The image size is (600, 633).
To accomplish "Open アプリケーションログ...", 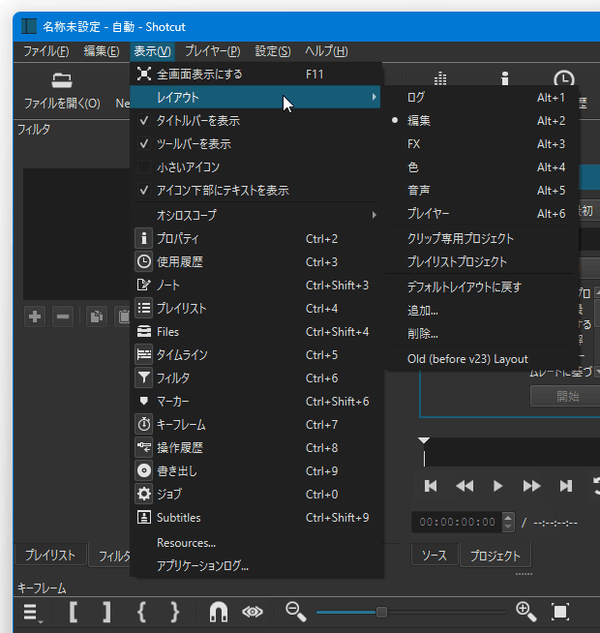I will pyautogui.click(x=255, y=566).
